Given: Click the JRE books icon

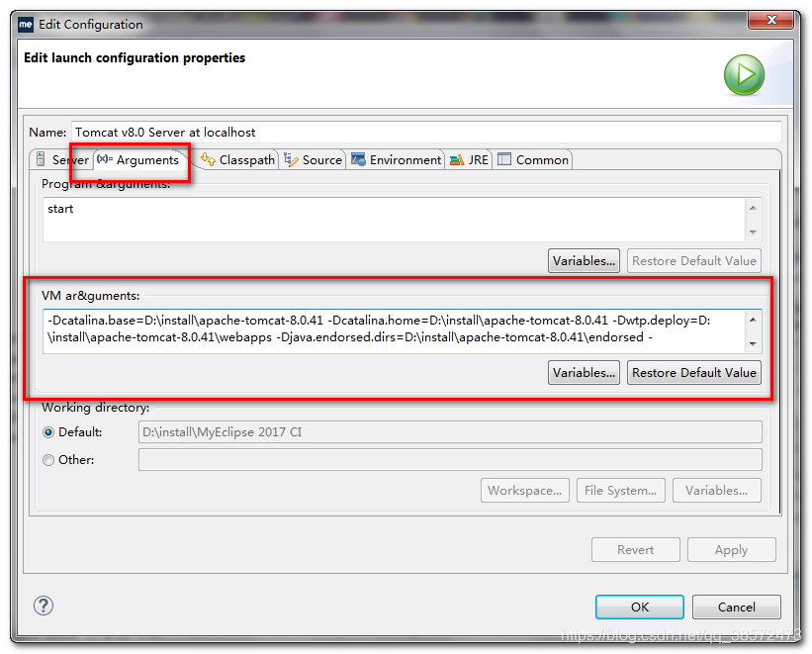Looking at the screenshot, I should pyautogui.click(x=457, y=159).
